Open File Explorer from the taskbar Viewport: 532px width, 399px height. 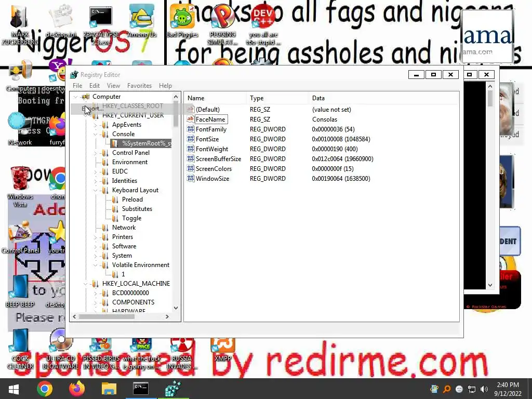pyautogui.click(x=109, y=389)
